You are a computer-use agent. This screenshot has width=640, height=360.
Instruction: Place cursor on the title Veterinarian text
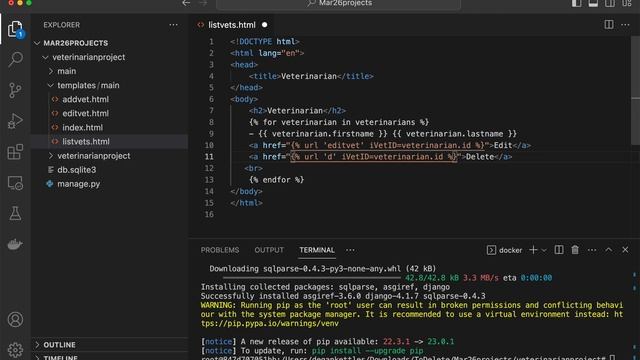click(x=309, y=76)
